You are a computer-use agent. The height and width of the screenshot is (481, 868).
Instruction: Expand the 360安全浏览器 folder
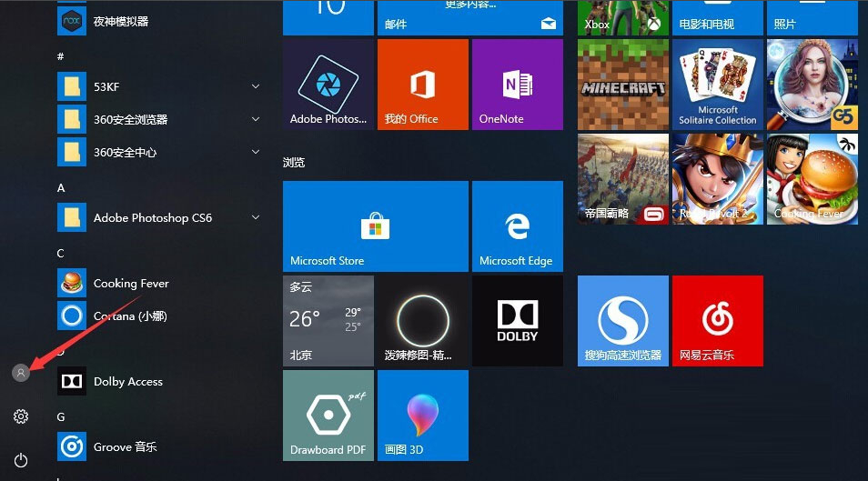pyautogui.click(x=255, y=119)
